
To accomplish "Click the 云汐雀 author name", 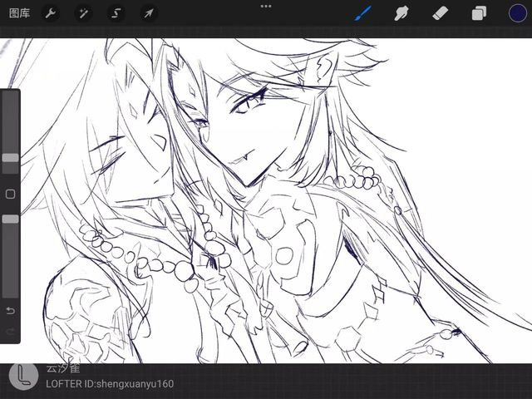I will tap(63, 368).
